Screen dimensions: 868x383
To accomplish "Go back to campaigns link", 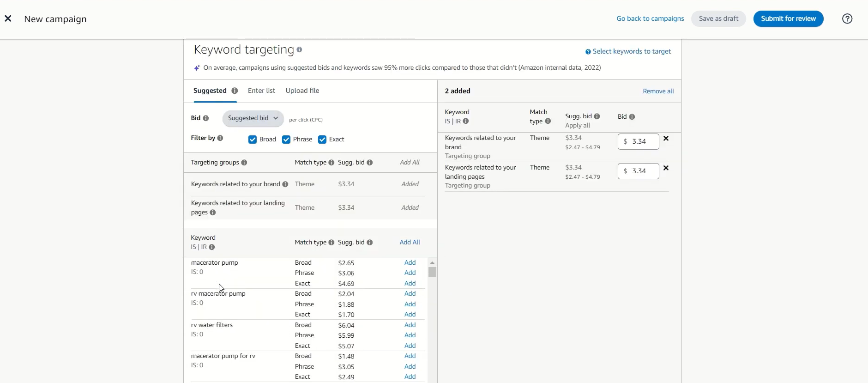I will pyautogui.click(x=650, y=18).
